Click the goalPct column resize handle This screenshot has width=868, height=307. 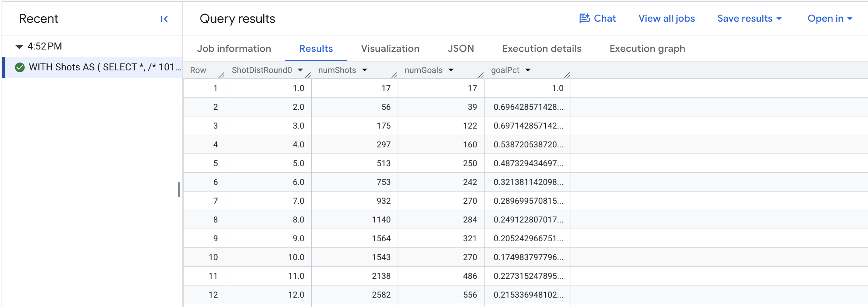[x=567, y=75]
